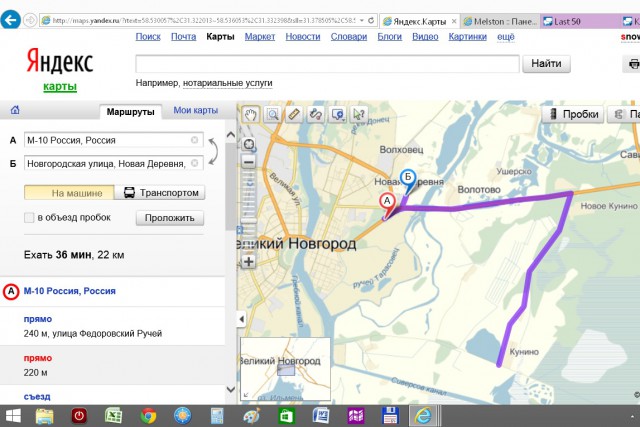This screenshot has width=640, height=427.
Task: Clear the point A address field
Action: pos(195,140)
